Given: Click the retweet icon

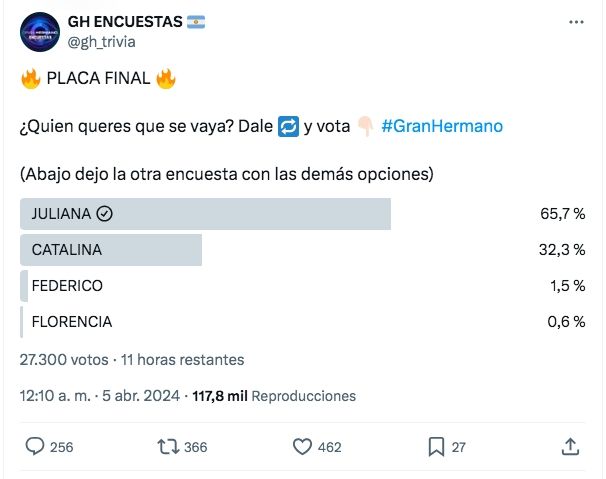Looking at the screenshot, I should point(169,446).
